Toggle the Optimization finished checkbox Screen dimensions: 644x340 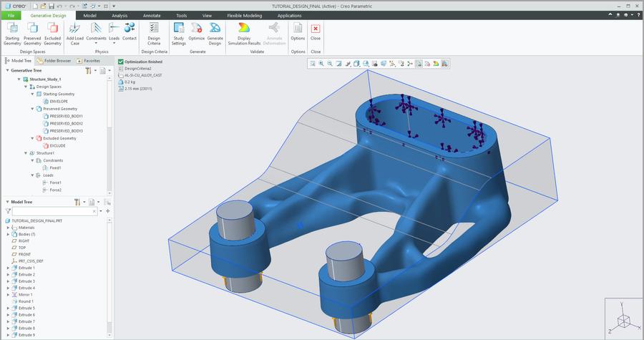pyautogui.click(x=121, y=62)
